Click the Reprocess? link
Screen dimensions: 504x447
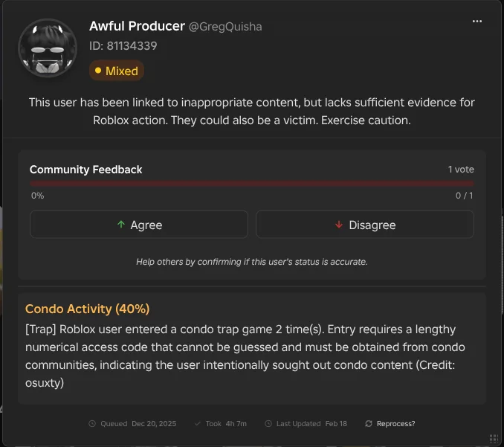[x=395, y=423]
